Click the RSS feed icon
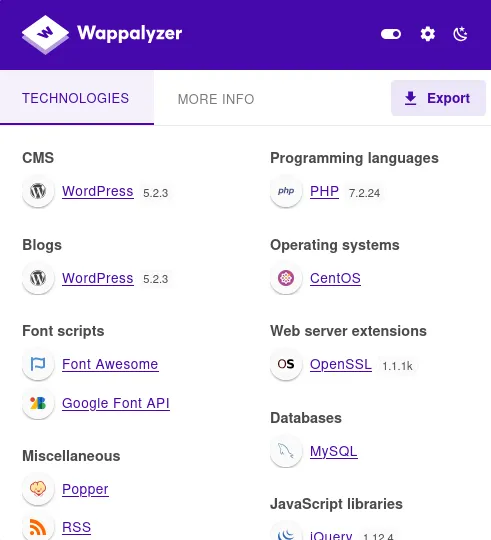 (x=38, y=527)
